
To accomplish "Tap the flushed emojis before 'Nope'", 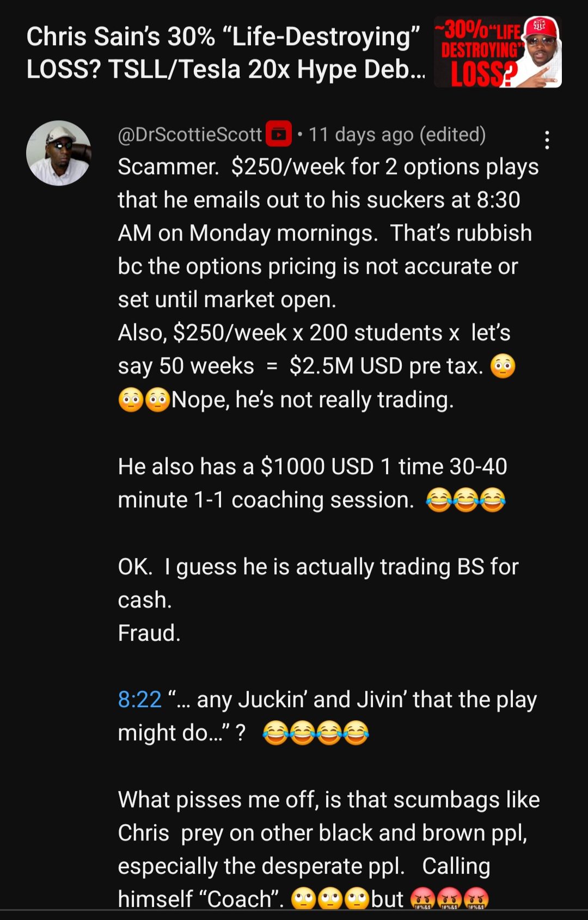I will pyautogui.click(x=144, y=400).
